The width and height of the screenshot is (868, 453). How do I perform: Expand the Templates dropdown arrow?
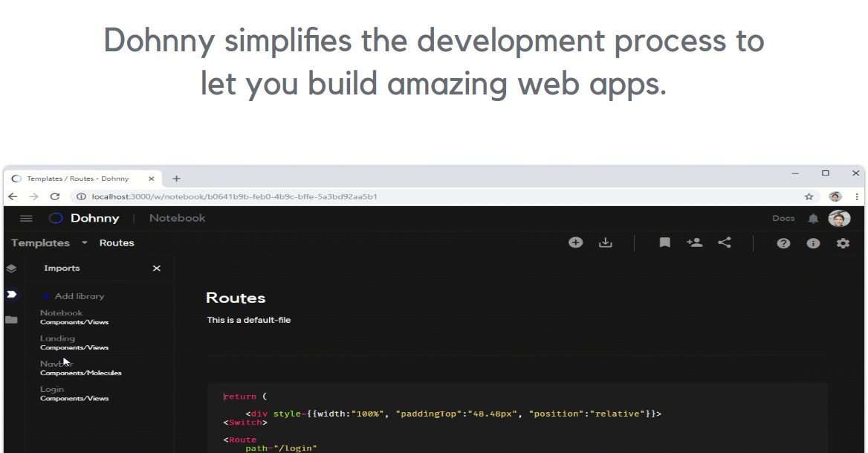click(85, 242)
